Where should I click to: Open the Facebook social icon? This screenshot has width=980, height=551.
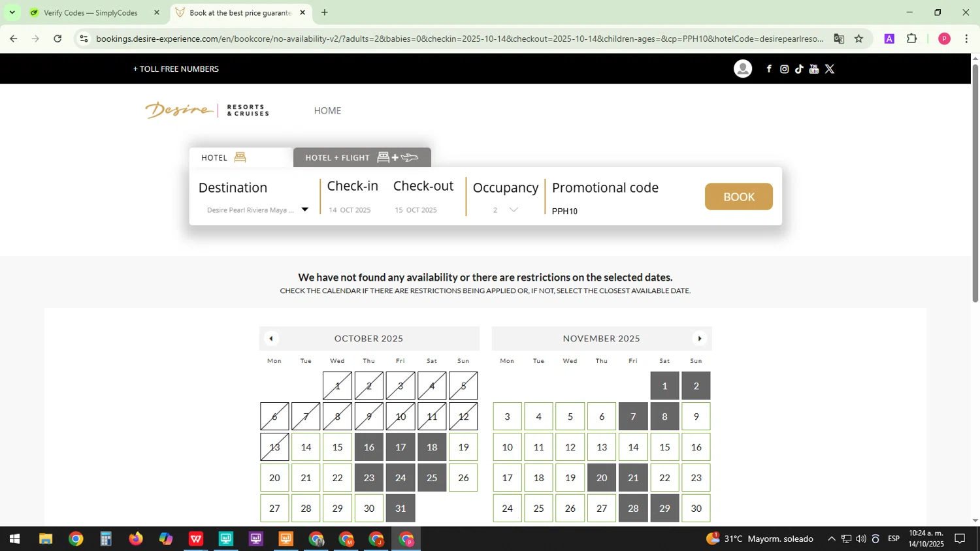769,69
